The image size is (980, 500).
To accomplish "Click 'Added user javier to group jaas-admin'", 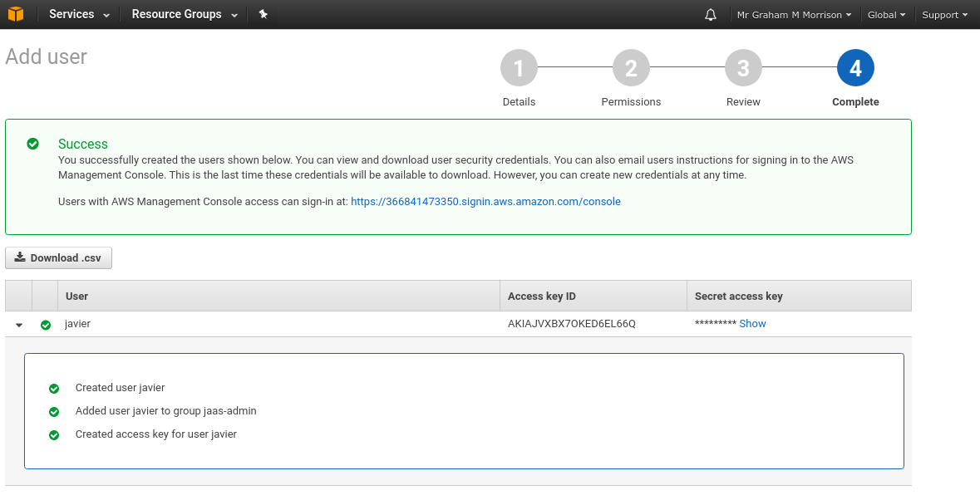I will point(166,411).
